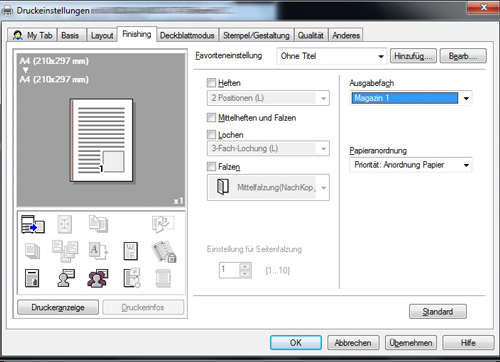Click the grayed page icon with letter A
Image resolution: width=500 pixels, height=362 pixels.
point(98,251)
